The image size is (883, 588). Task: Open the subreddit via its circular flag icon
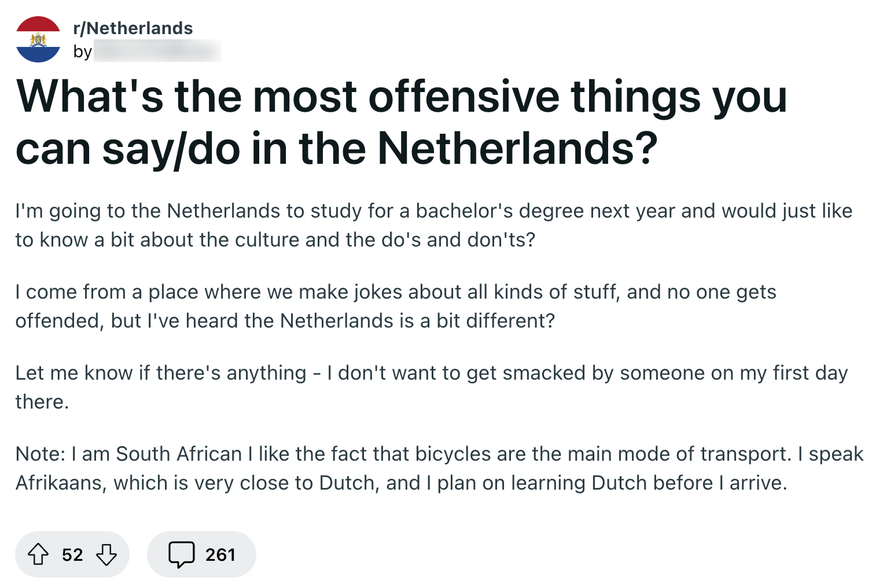(x=38, y=38)
